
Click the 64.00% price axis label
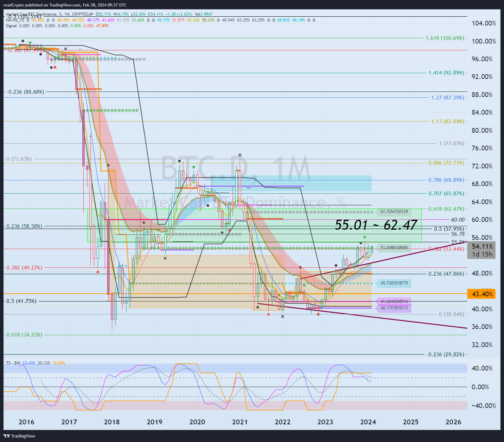[482, 202]
